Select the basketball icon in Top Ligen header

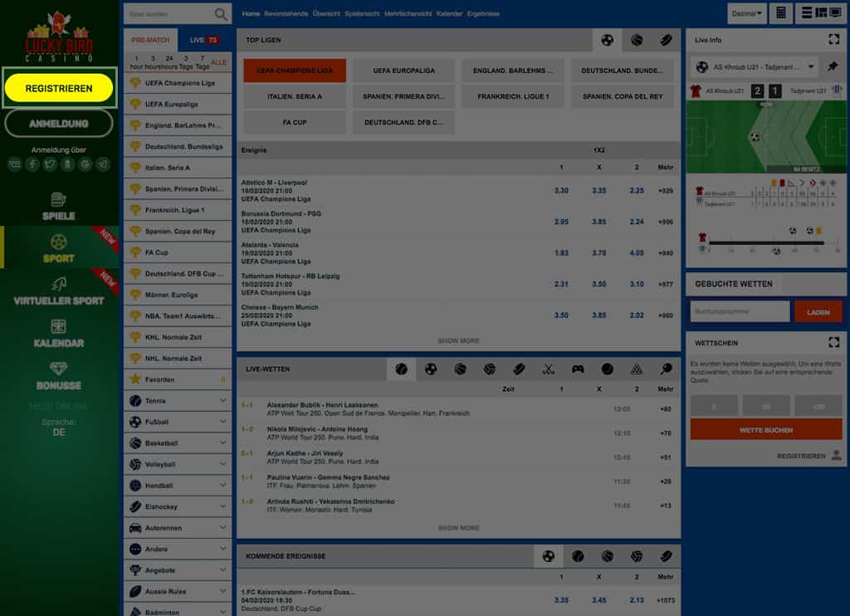637,40
